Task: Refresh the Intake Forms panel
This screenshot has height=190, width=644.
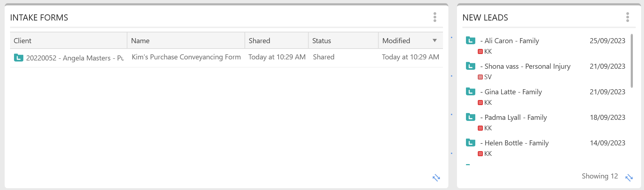Action: [436, 178]
